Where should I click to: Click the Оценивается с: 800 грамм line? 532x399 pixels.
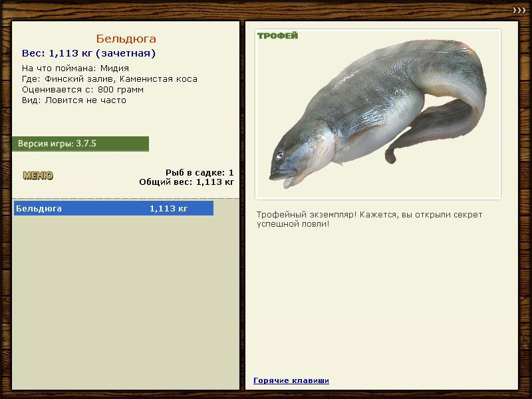[82, 90]
